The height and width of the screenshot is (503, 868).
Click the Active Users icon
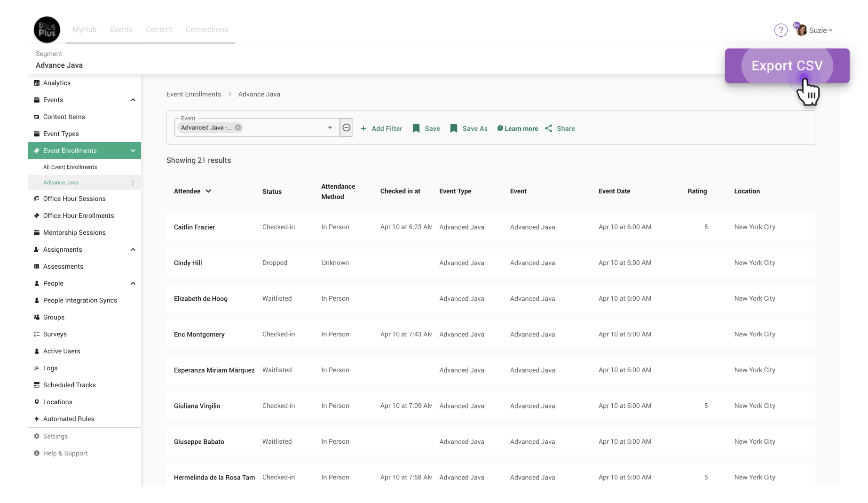pos(37,351)
